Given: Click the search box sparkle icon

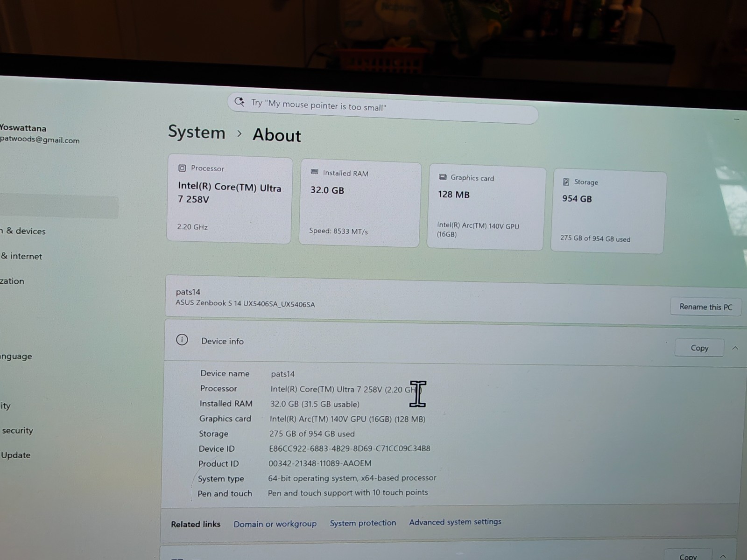Looking at the screenshot, I should (x=240, y=102).
